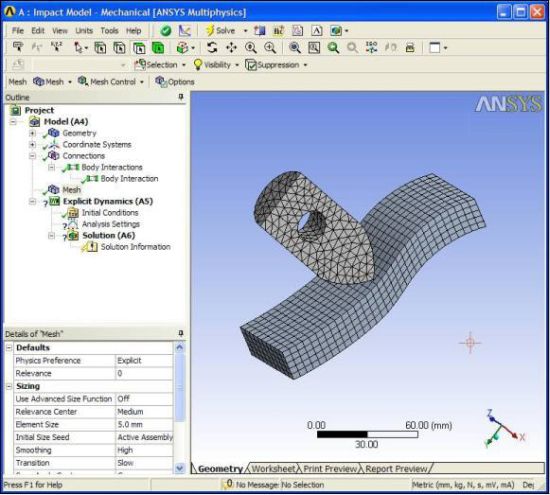
Task: Select Initial Conditions in the tree
Action: coord(110,213)
